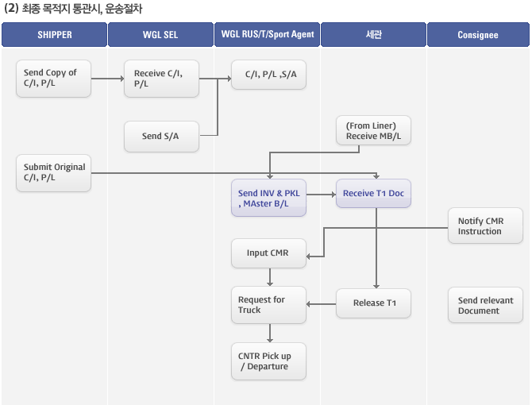Click the SHIPPER column header
The image size is (532, 405).
54,35
